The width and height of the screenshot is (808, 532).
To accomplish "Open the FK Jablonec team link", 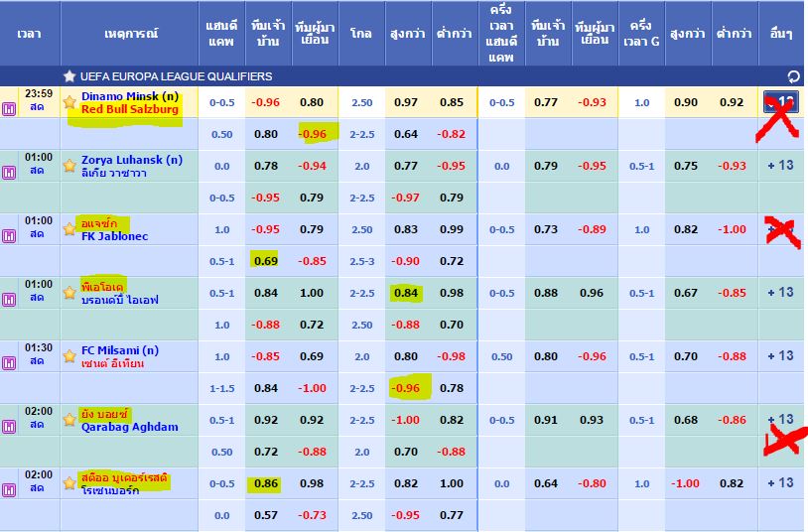I will tap(114, 236).
